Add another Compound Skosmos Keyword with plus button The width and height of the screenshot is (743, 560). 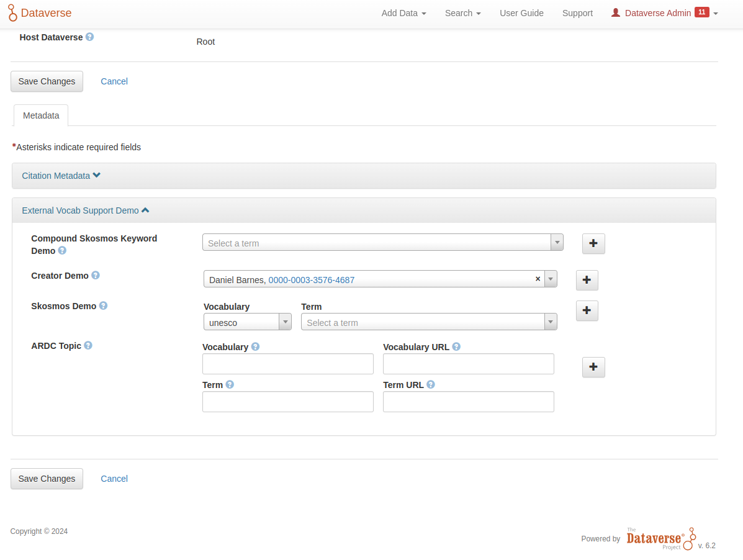(593, 244)
